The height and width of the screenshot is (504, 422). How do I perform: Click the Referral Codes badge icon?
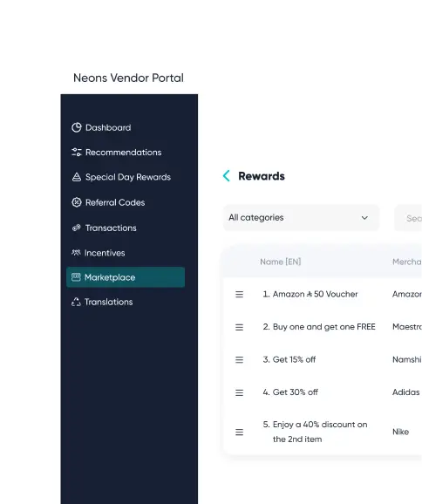tap(77, 202)
